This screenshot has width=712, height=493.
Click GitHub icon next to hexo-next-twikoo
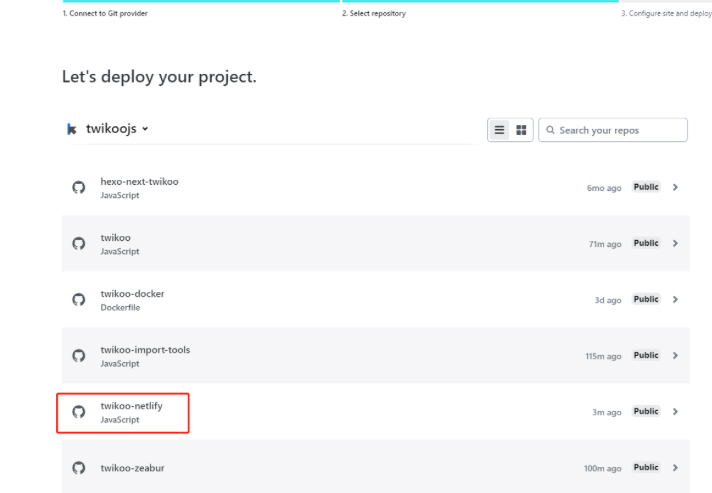pos(79,187)
